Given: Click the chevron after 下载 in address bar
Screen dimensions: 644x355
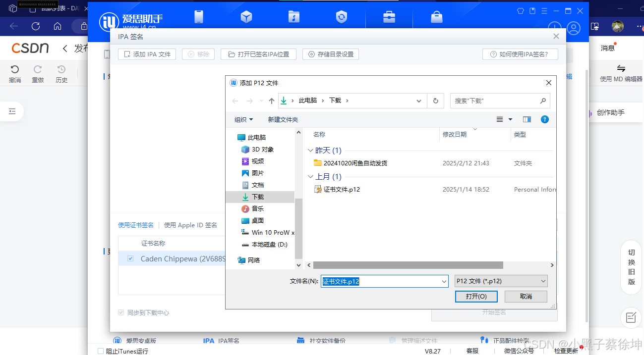Looking at the screenshot, I should [x=347, y=101].
